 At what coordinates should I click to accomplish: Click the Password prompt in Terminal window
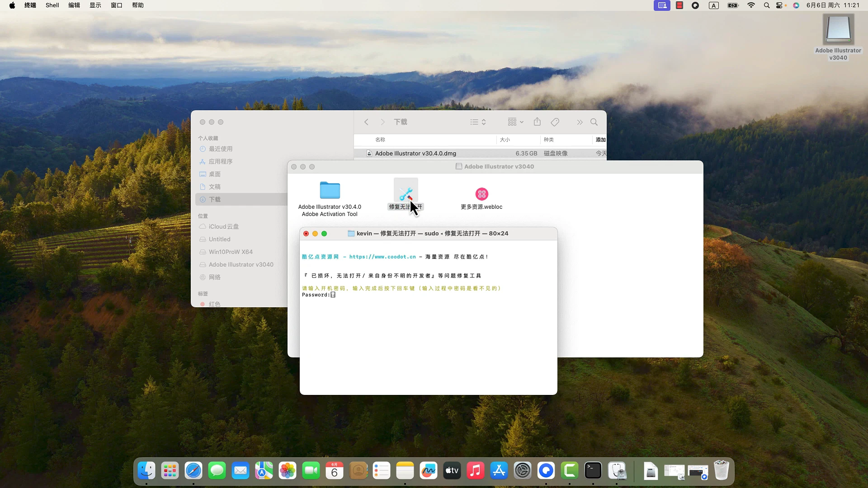[319, 295]
